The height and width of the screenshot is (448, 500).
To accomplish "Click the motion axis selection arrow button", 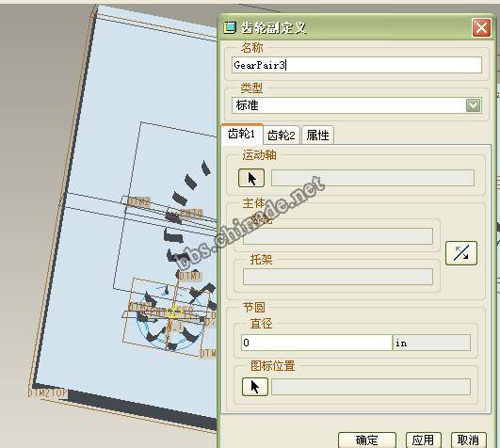I will coord(251,178).
